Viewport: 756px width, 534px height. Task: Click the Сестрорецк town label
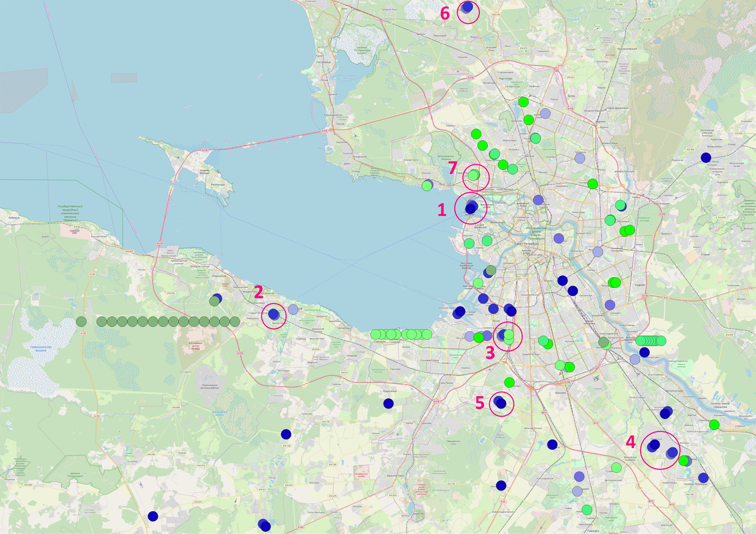(323, 62)
